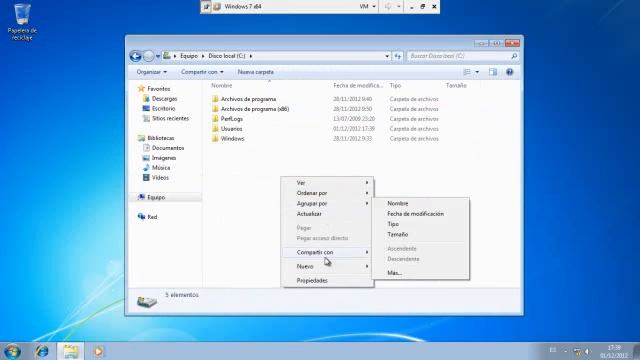The width and height of the screenshot is (640, 360).
Task: Select Bibliotecas in navigation pane
Action: [x=160, y=138]
